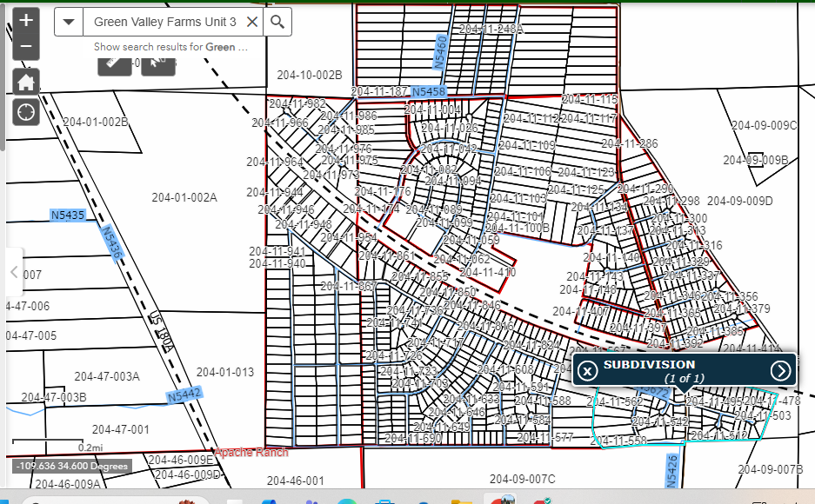Screen dimensions: 815x504
Task: Select parcel 204-09-007C
Action: [x=522, y=479]
